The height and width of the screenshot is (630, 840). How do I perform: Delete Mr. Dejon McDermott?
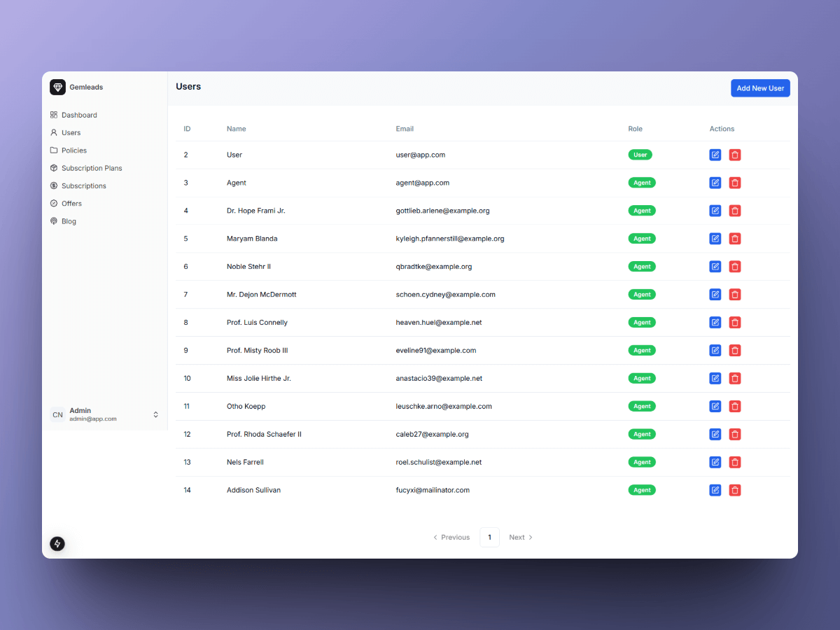[x=734, y=295]
